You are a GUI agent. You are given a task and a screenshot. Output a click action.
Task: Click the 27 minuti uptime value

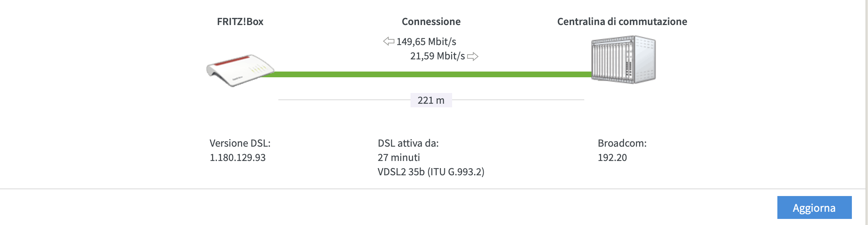tap(399, 157)
